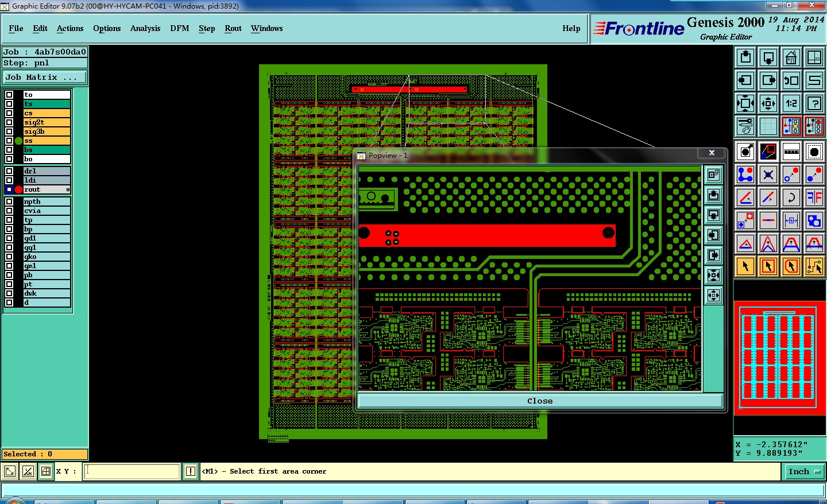Viewport: 827px width, 504px height.
Task: Open the Rout menu
Action: 233,28
